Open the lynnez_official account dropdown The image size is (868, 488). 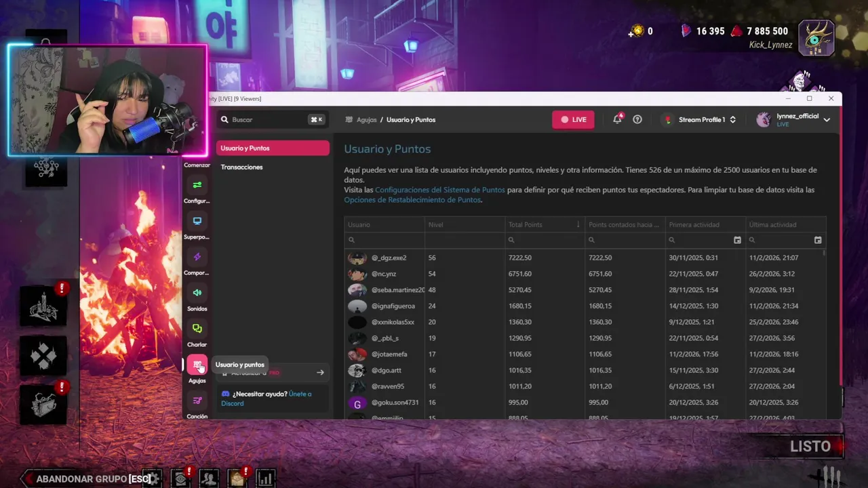793,120
